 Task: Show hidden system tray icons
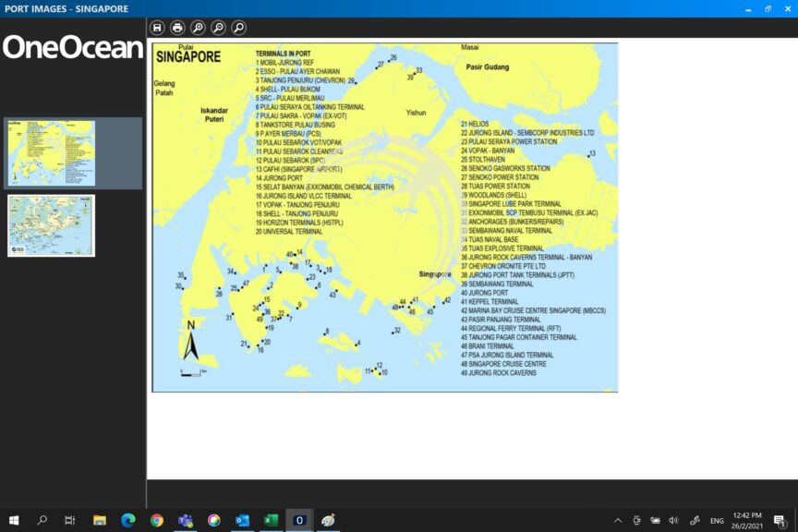(x=618, y=520)
